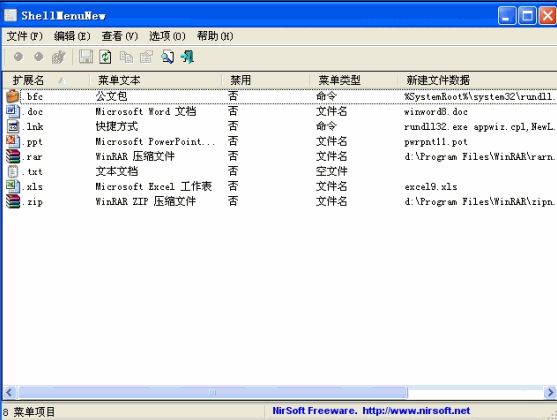This screenshot has height=420, width=557.
Task: Click the excel9.xls data cell
Action: pos(431,187)
